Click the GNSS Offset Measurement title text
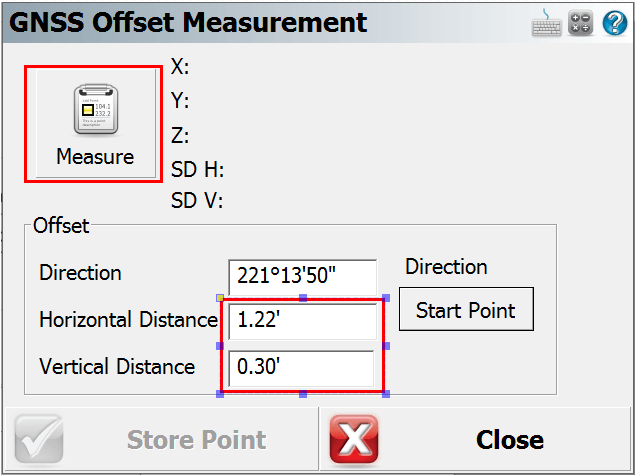The height and width of the screenshot is (476, 637). pos(188,22)
